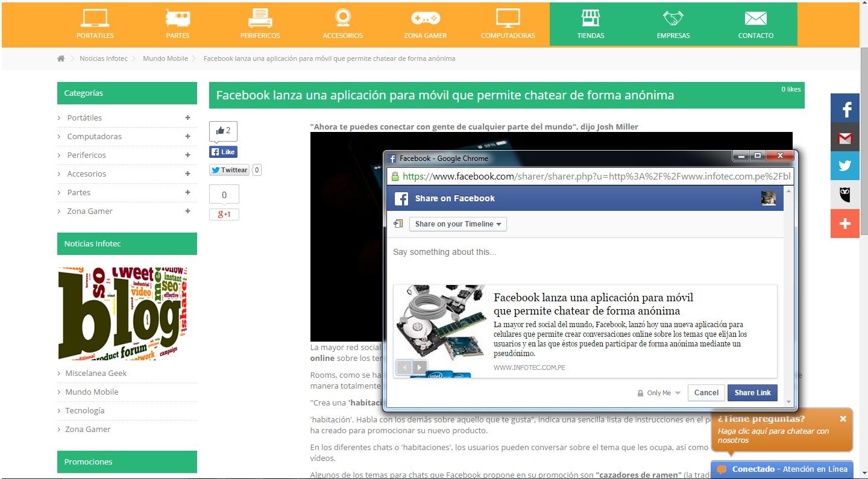Screen dimensions: 868x479
Task: Open Zona Gamer link in the Categorías list
Action: 90,211
